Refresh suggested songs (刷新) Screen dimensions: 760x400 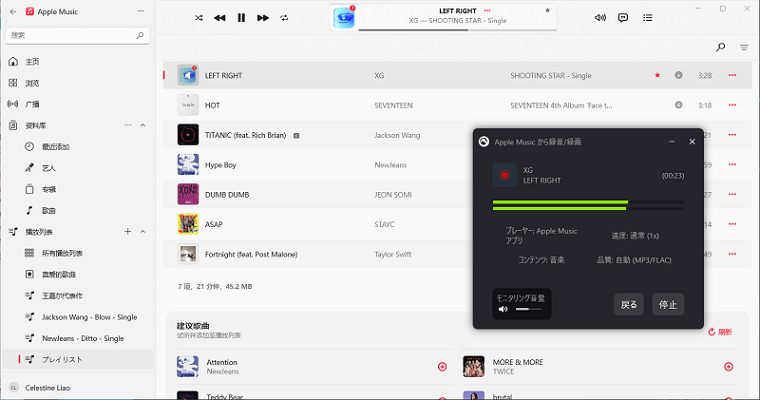[720, 332]
